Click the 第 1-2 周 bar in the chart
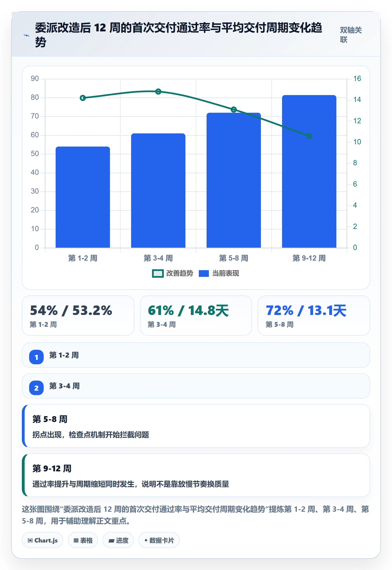The width and height of the screenshot is (392, 570). tap(83, 197)
